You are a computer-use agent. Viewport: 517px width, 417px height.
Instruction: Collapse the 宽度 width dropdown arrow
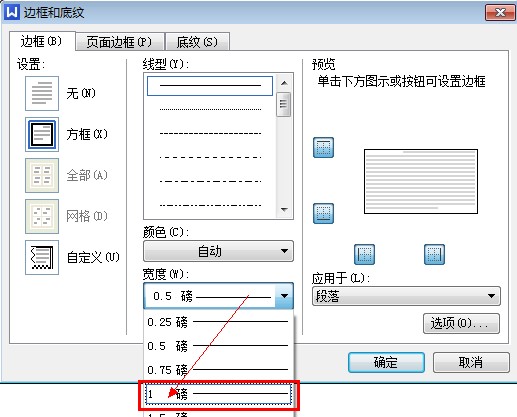(x=284, y=296)
